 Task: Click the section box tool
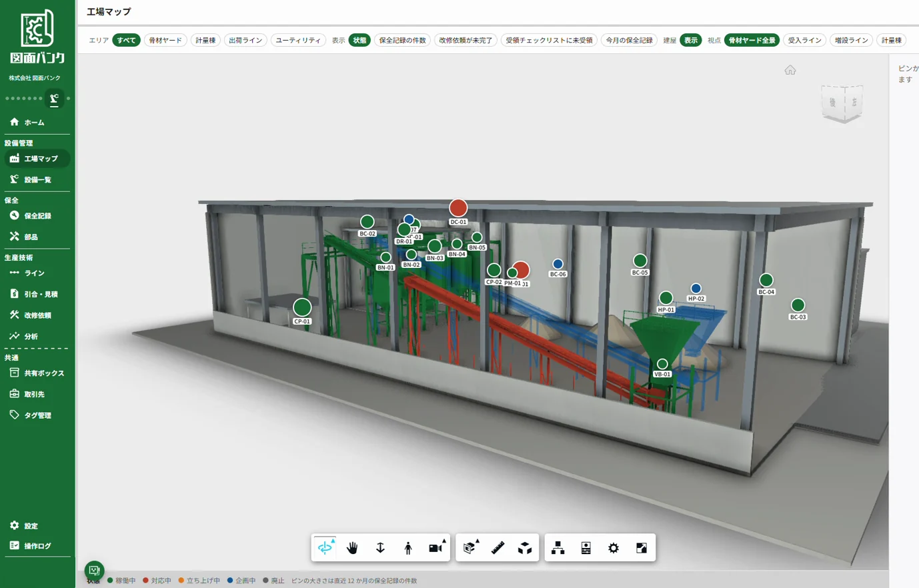click(x=470, y=547)
